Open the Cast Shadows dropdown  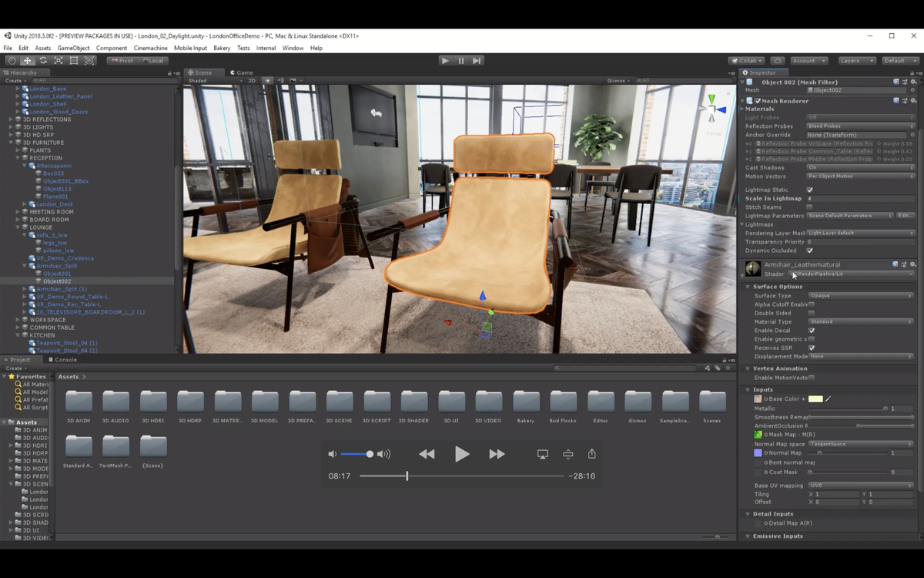(860, 167)
